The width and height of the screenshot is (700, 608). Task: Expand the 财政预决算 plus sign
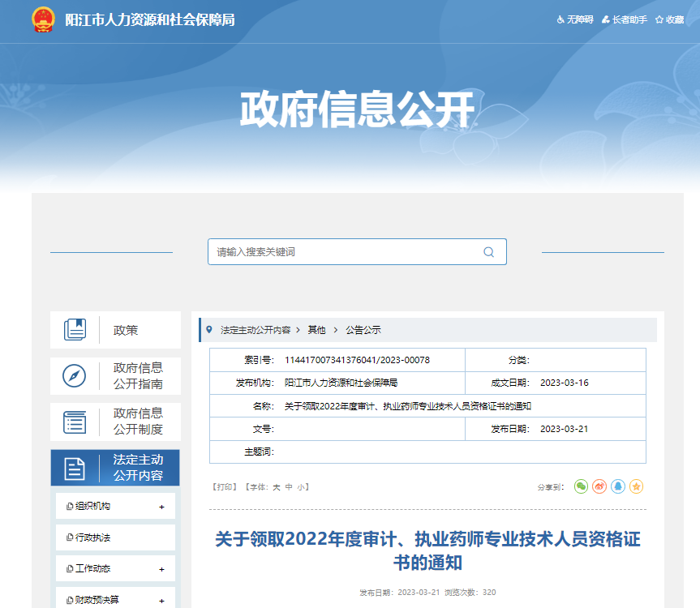tap(161, 601)
